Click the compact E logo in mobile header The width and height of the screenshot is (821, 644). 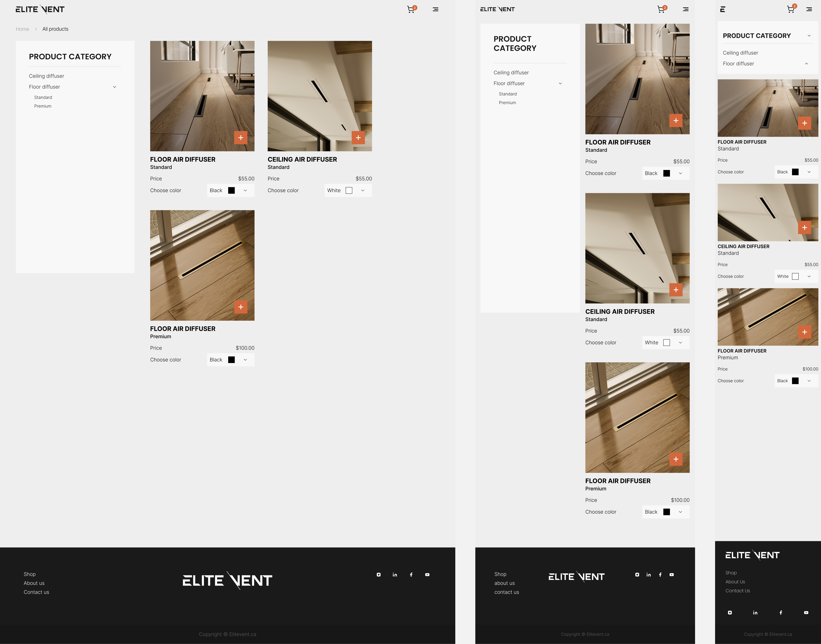tap(723, 9)
